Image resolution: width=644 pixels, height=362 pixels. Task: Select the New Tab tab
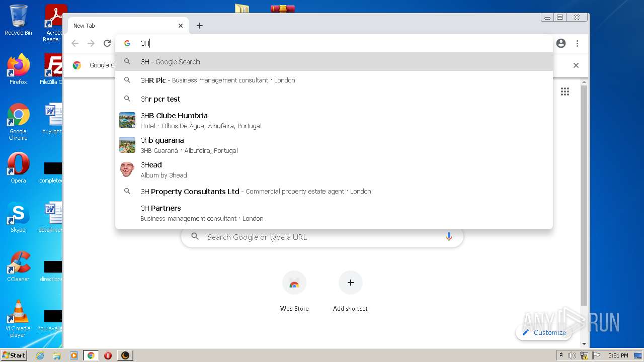(x=128, y=26)
